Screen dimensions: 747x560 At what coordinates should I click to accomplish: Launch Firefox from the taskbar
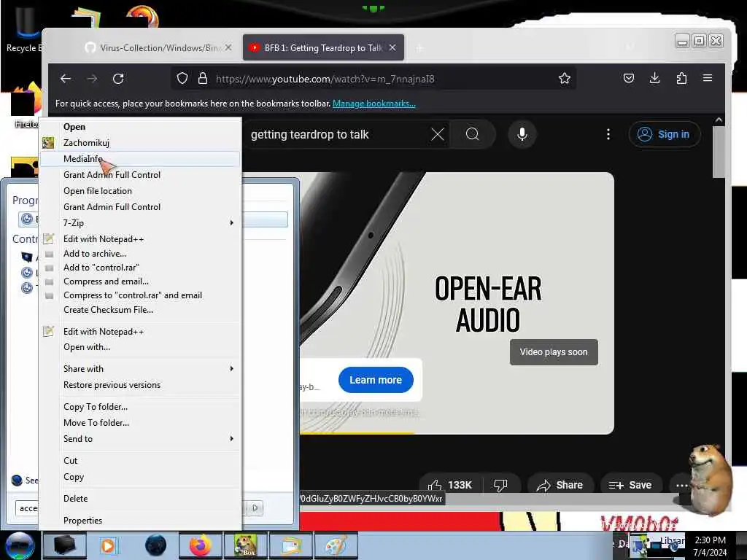[200, 545]
